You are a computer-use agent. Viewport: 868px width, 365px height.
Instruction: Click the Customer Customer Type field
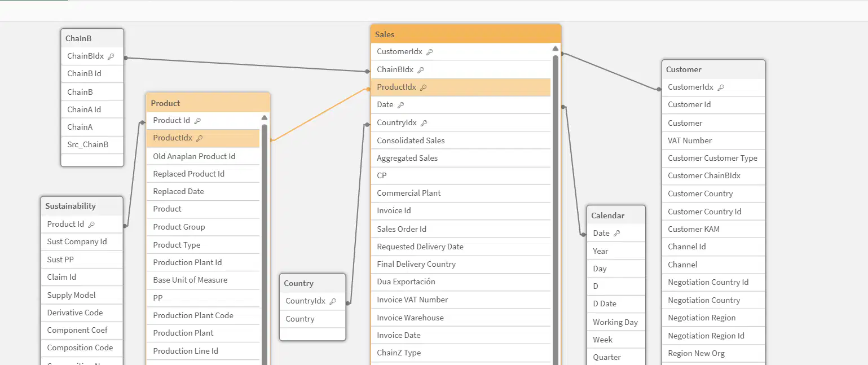pos(713,158)
